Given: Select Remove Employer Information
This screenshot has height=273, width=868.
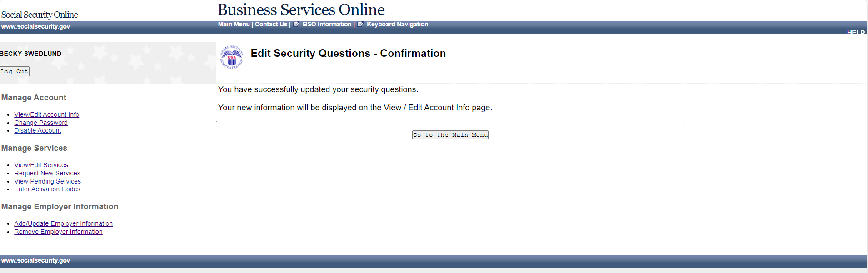Looking at the screenshot, I should 58,232.
